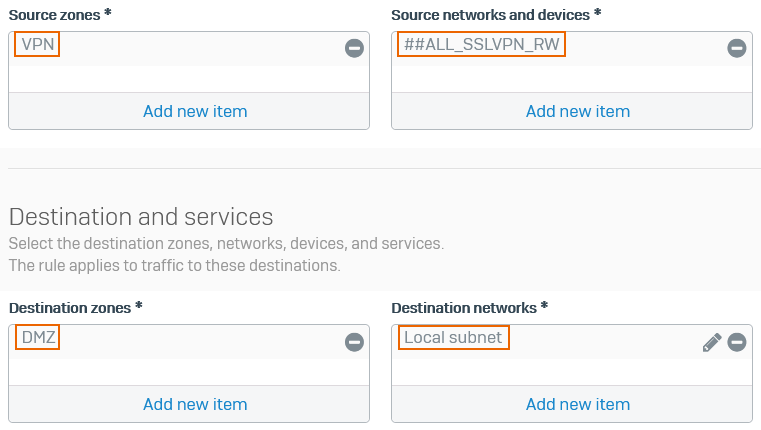Remove DMZ from destination zones
Viewport: 761px width, 430px height.
pyautogui.click(x=354, y=342)
